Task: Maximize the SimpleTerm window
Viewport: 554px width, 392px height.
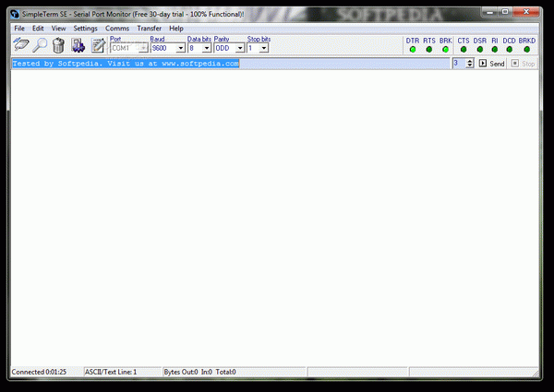Action: (505, 12)
